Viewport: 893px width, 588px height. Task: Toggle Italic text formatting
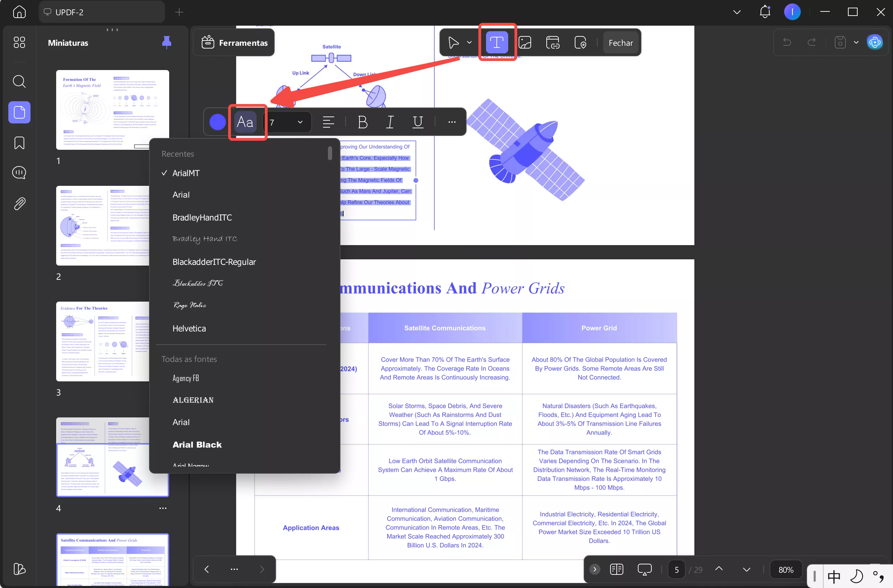click(390, 122)
